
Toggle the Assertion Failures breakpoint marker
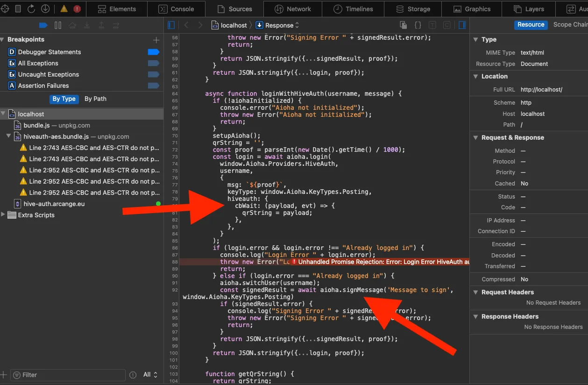[x=154, y=86]
